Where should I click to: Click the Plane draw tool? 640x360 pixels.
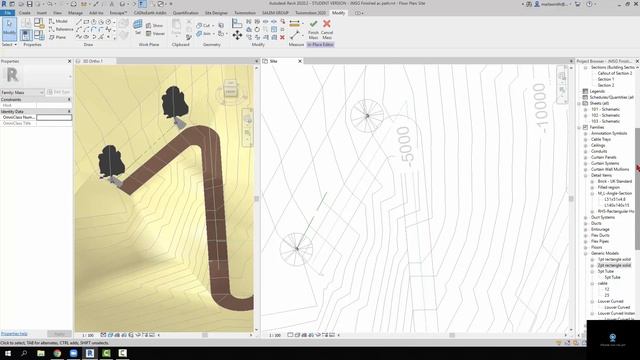coord(58,37)
